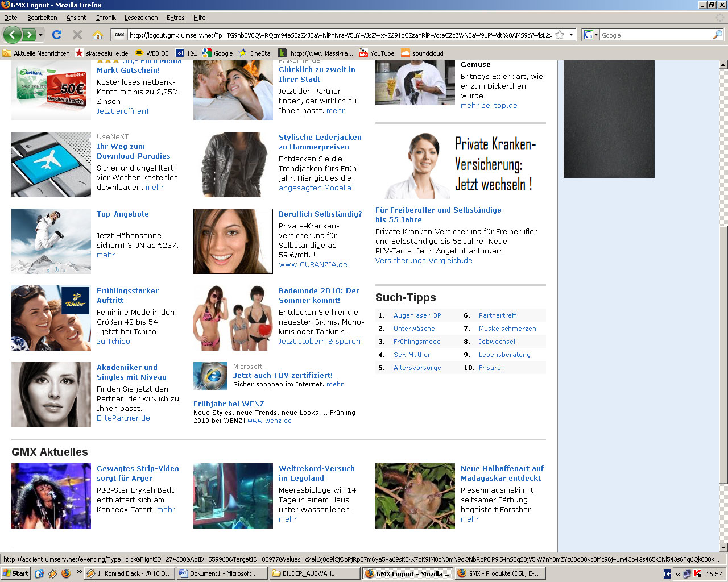Launch Internet Explorer from quick launch
Image resolution: width=728 pixels, height=582 pixels.
click(39, 573)
